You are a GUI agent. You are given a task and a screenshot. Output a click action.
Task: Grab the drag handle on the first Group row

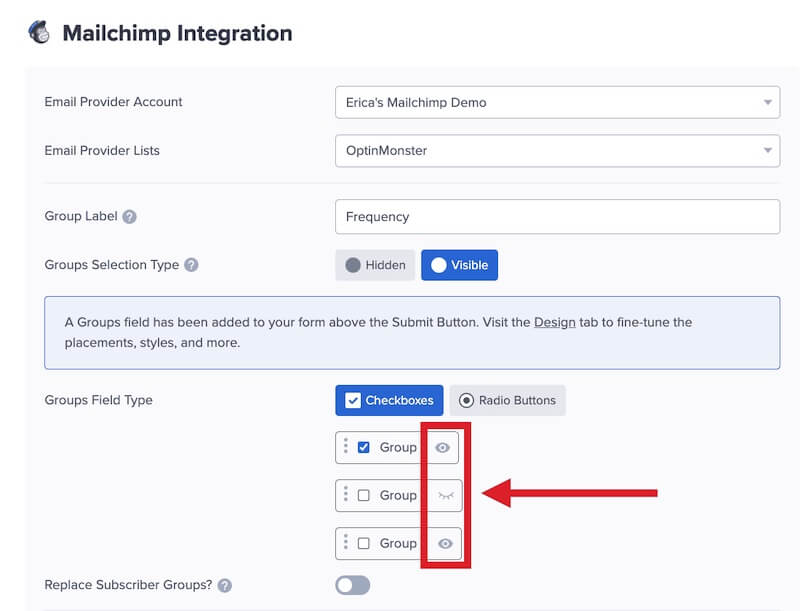(x=345, y=447)
